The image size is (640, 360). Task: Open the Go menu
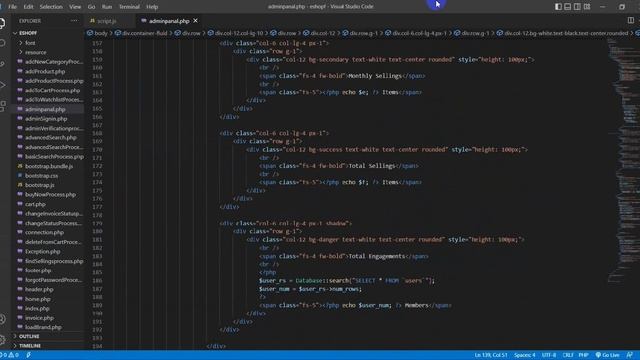[x=91, y=7]
